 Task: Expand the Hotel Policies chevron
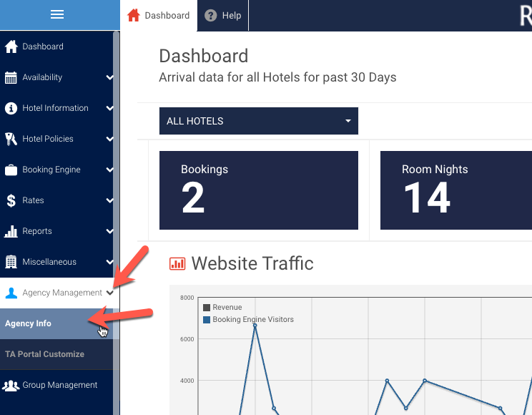pos(109,139)
